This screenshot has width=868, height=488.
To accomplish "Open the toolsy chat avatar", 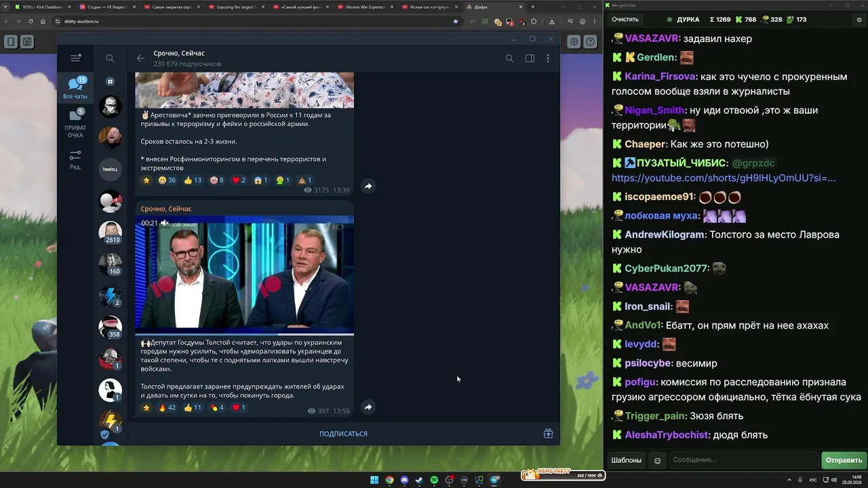I will click(111, 169).
